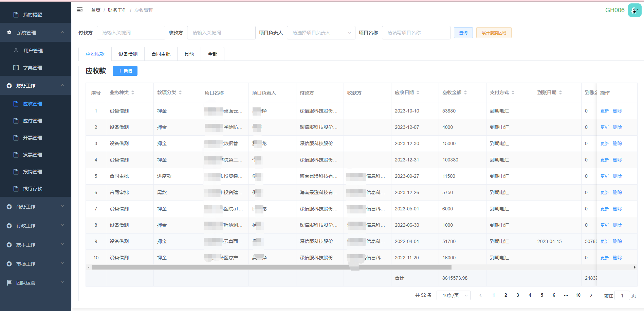Expand the 商务工作 menu chevron
Image resolution: width=644 pixels, height=311 pixels.
point(62,206)
